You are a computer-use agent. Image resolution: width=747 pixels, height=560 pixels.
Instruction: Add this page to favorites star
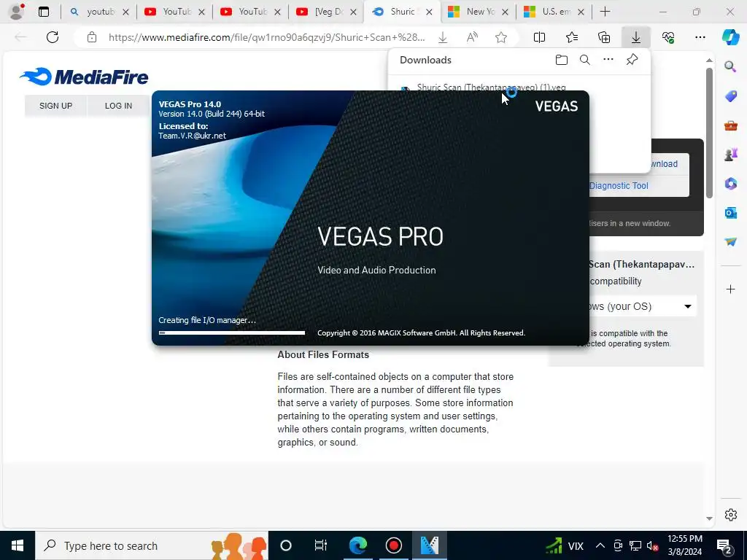[x=500, y=37]
